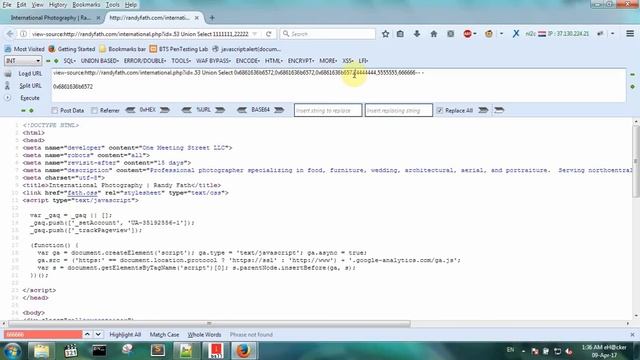The height and width of the screenshot is (360, 640).
Task: Toggle Whole Words in find bar
Action: point(204,335)
